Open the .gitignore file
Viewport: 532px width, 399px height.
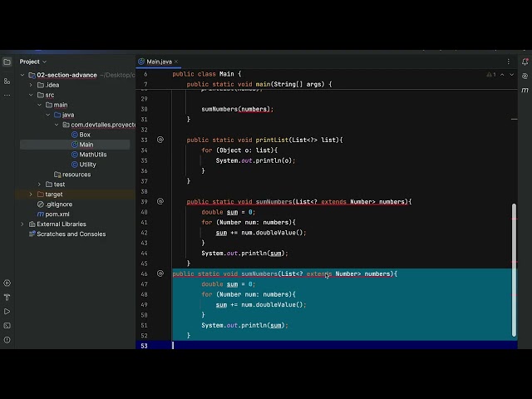(55, 204)
